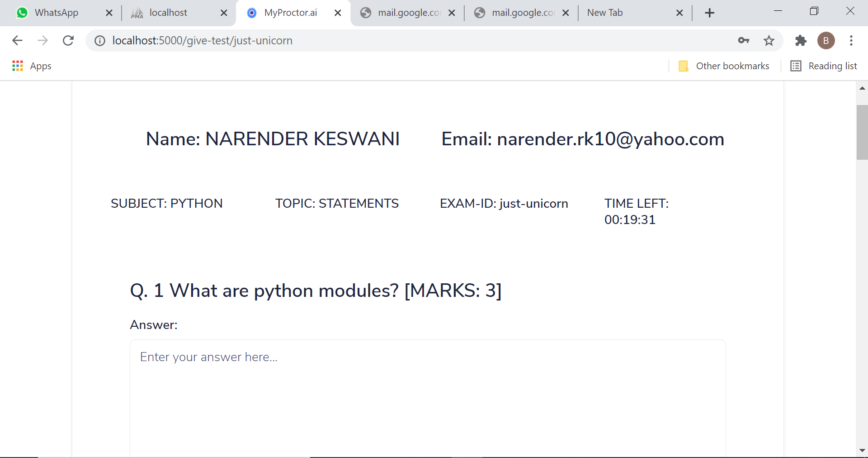Click the browser forward arrow

pos(42,41)
